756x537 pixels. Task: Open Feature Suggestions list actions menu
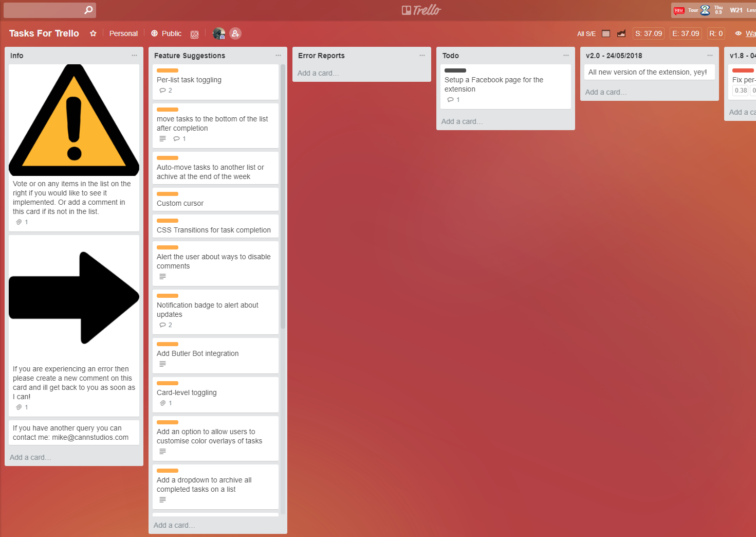tap(278, 56)
